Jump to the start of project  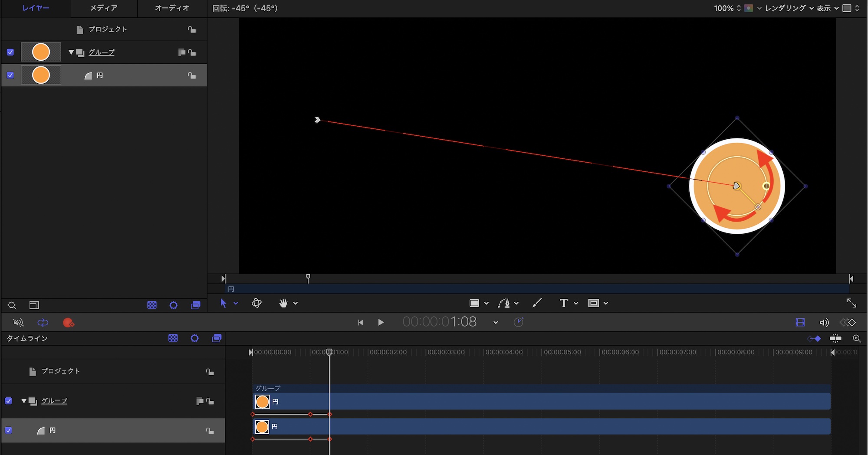(360, 322)
